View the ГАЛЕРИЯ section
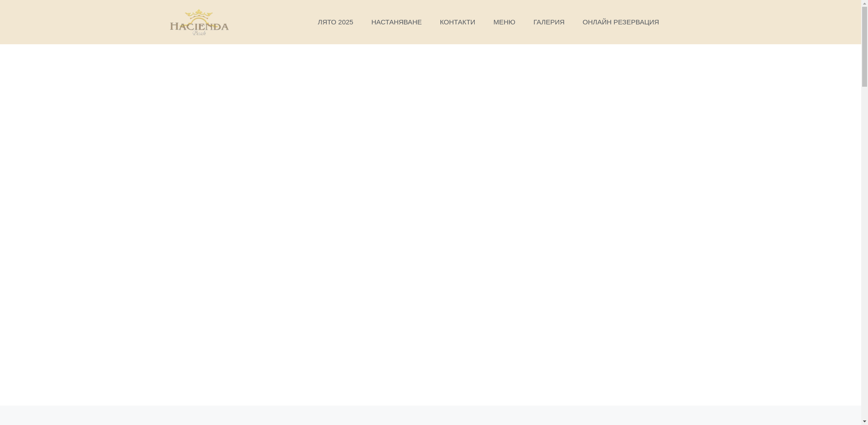This screenshot has width=868, height=425. (x=548, y=22)
